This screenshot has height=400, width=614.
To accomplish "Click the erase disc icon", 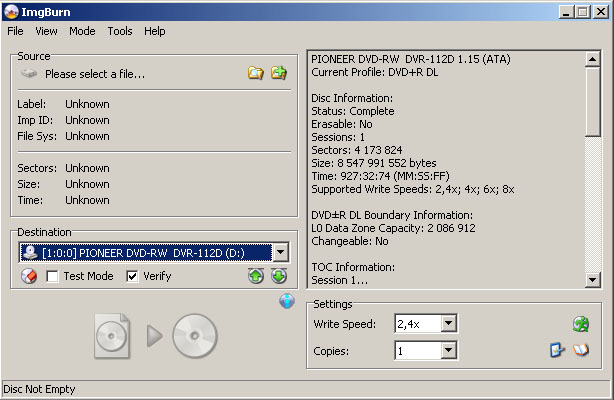I will [29, 276].
